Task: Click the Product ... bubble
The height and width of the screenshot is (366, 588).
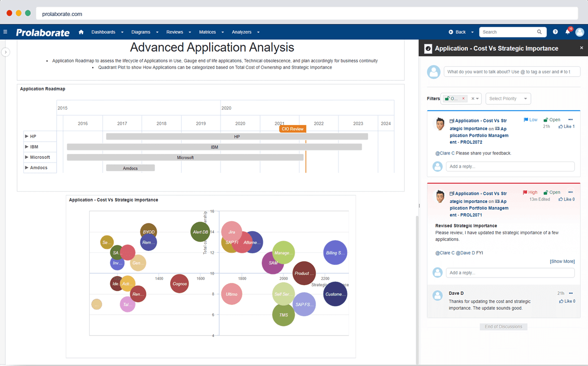Action: pos(304,273)
